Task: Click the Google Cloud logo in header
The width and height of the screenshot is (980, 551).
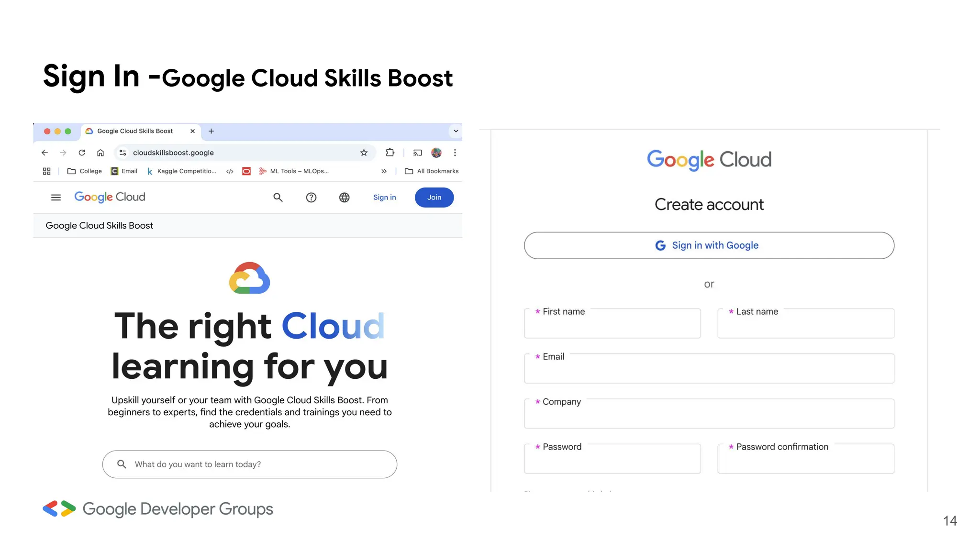Action: tap(110, 197)
